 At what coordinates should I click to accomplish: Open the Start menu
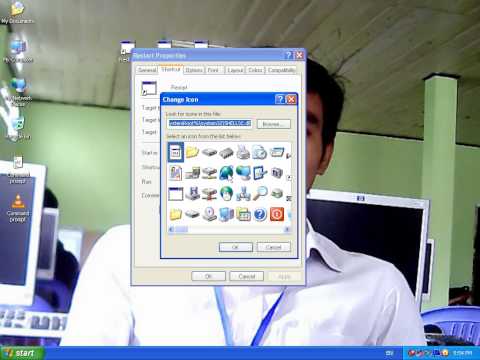point(22,353)
